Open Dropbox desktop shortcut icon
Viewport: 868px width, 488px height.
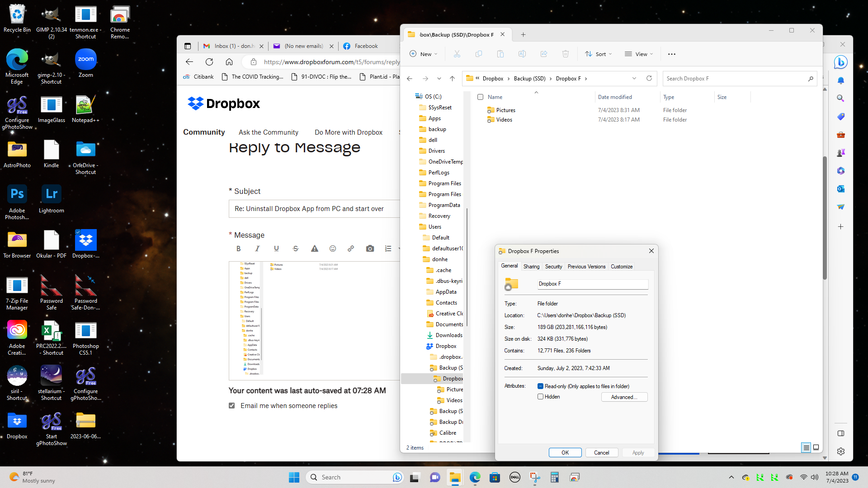coord(17,425)
